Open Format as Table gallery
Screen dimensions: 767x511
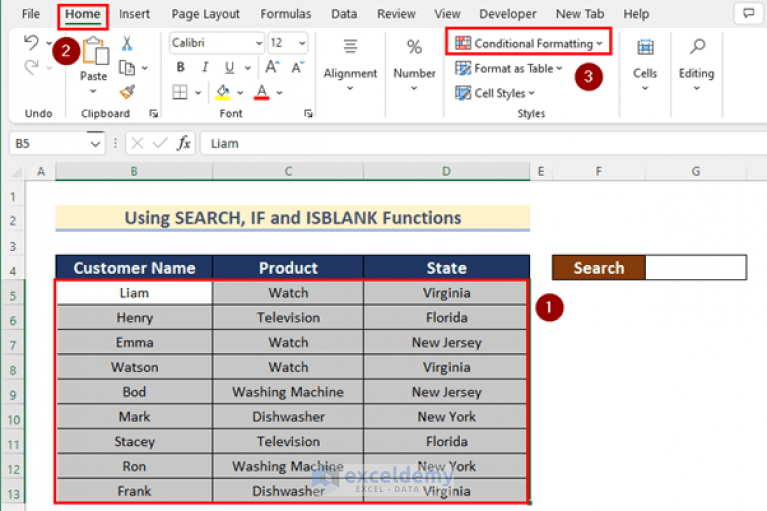coord(509,68)
